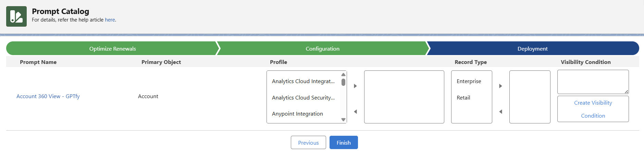The width and height of the screenshot is (644, 159).
Task: Click the Finish button
Action: [x=343, y=143]
